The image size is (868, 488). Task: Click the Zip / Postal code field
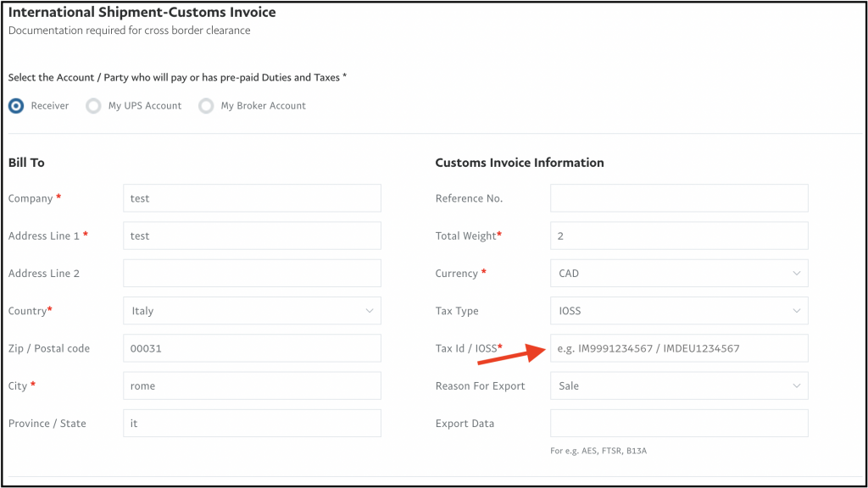(x=252, y=348)
